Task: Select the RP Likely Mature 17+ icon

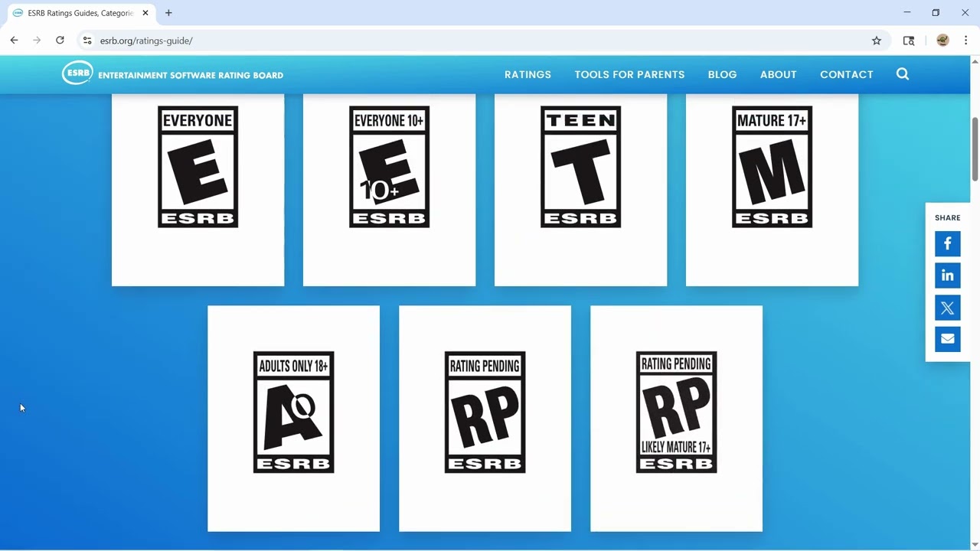Action: (x=676, y=412)
